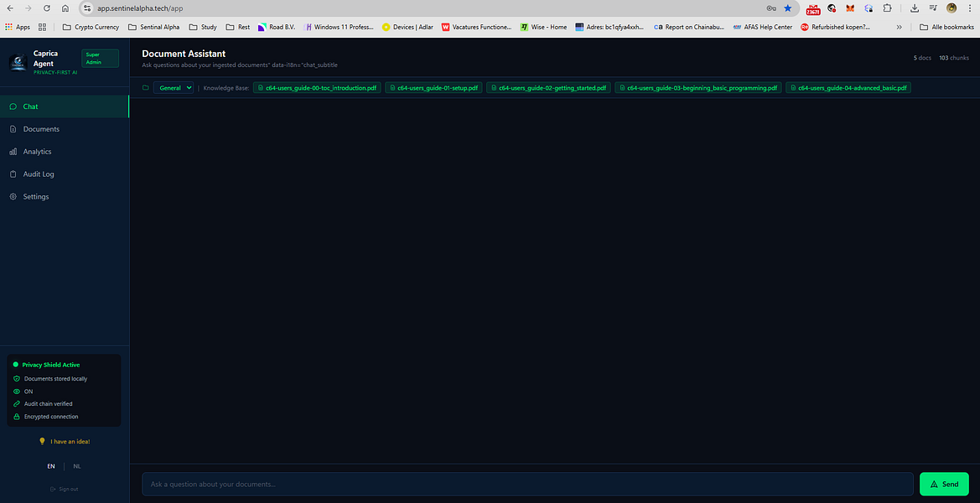Click the chain link icon by Audit chain verified
The width and height of the screenshot is (980, 503).
point(16,403)
